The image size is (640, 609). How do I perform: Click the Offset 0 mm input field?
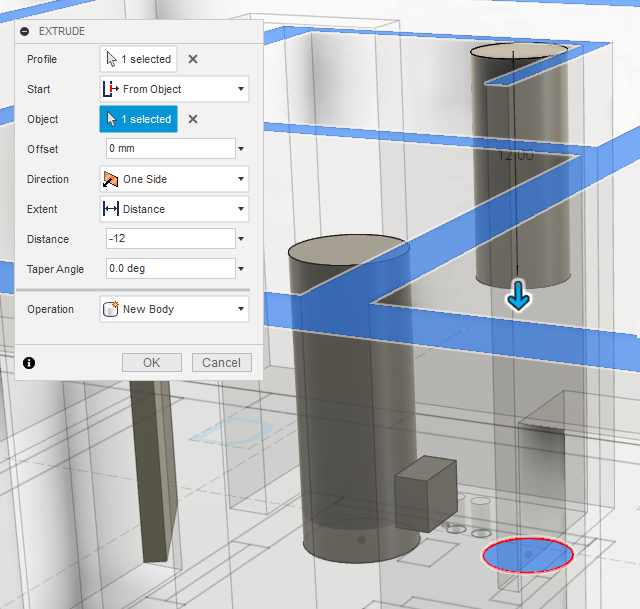pyautogui.click(x=171, y=149)
